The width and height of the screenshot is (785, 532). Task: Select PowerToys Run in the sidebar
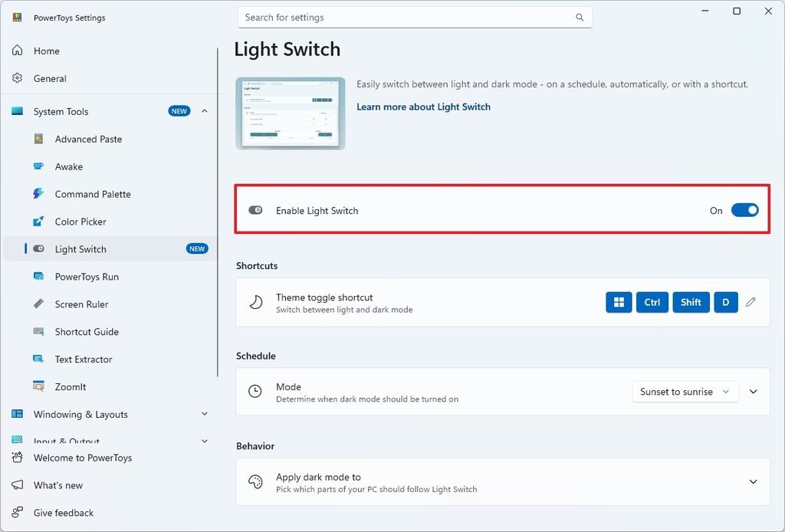[x=110, y=276]
